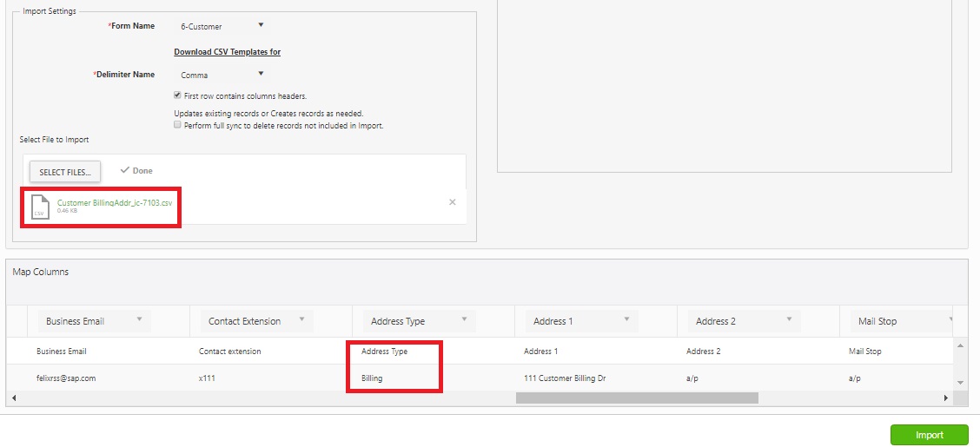Open the Form Name dropdown
Image resolution: width=980 pixels, height=447 pixels.
[x=222, y=26]
